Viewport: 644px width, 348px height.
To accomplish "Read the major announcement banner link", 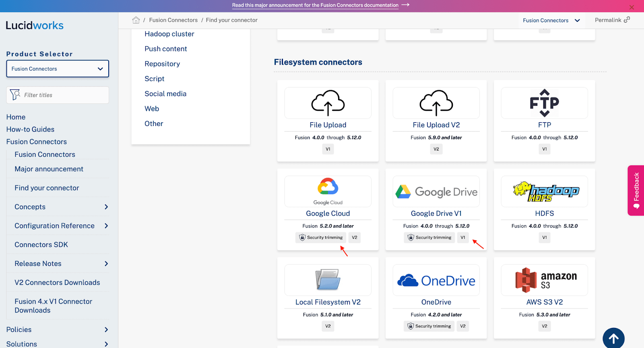I will tap(315, 5).
